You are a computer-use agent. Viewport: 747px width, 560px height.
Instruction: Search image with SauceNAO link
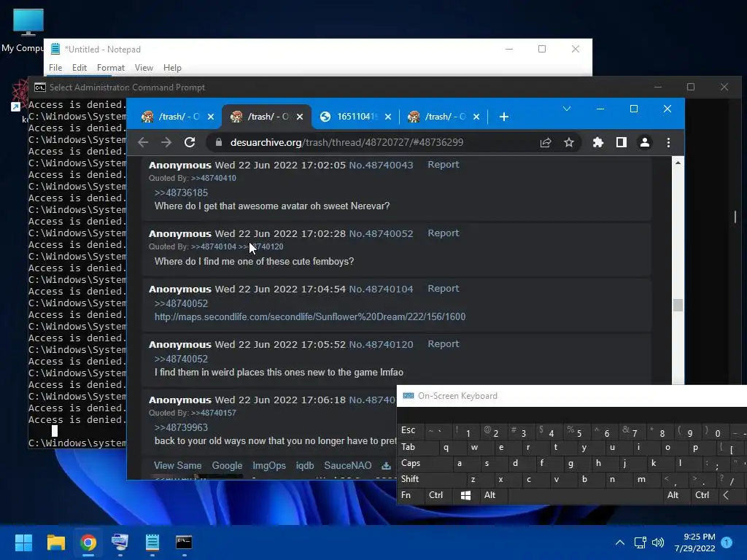point(348,465)
